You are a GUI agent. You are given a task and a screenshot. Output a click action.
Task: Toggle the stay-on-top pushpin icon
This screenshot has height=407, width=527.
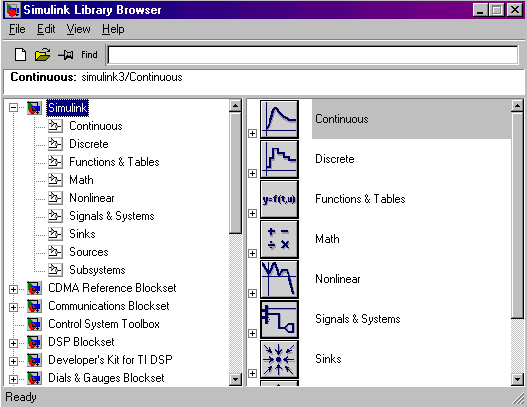[66, 54]
